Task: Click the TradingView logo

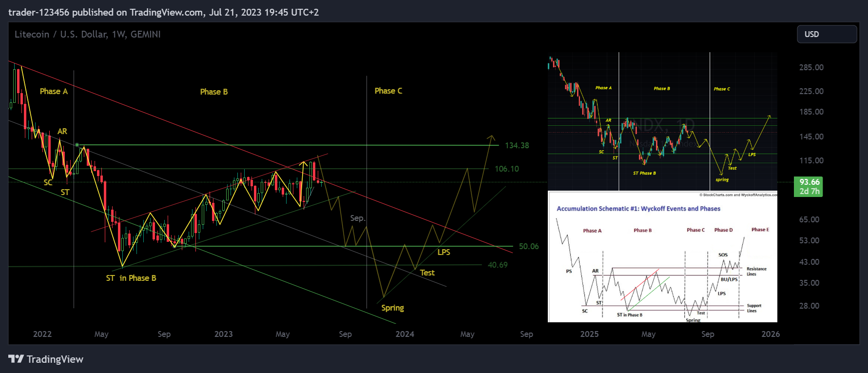Action: [x=46, y=359]
